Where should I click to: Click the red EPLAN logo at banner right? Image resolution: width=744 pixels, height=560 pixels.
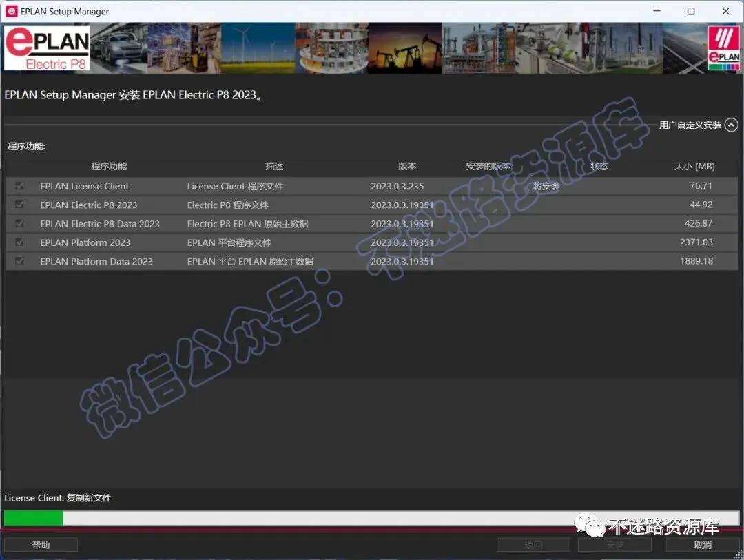point(723,48)
